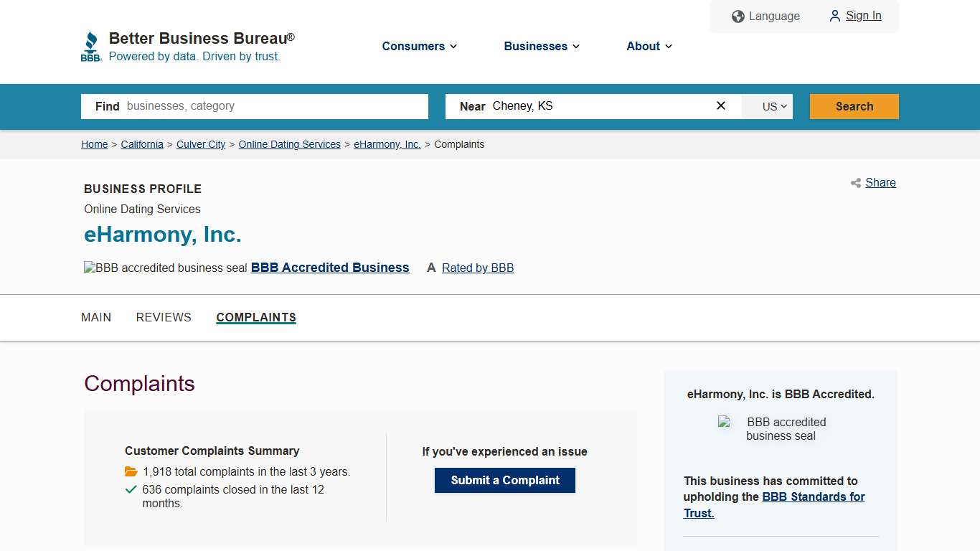Click the Submit a Complaint button

pyautogui.click(x=504, y=480)
